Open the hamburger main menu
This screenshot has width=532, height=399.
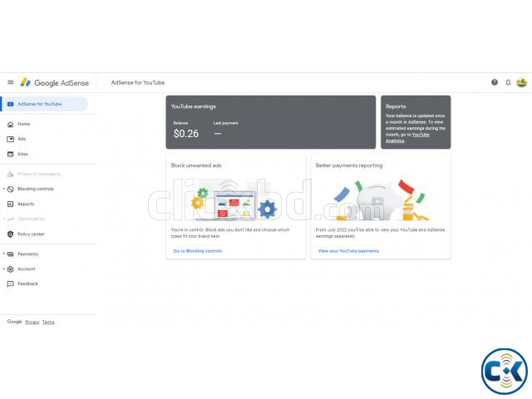(x=11, y=82)
